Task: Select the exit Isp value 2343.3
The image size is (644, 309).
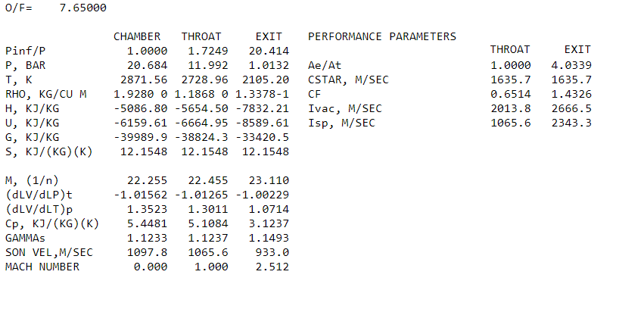Action: tap(573, 123)
